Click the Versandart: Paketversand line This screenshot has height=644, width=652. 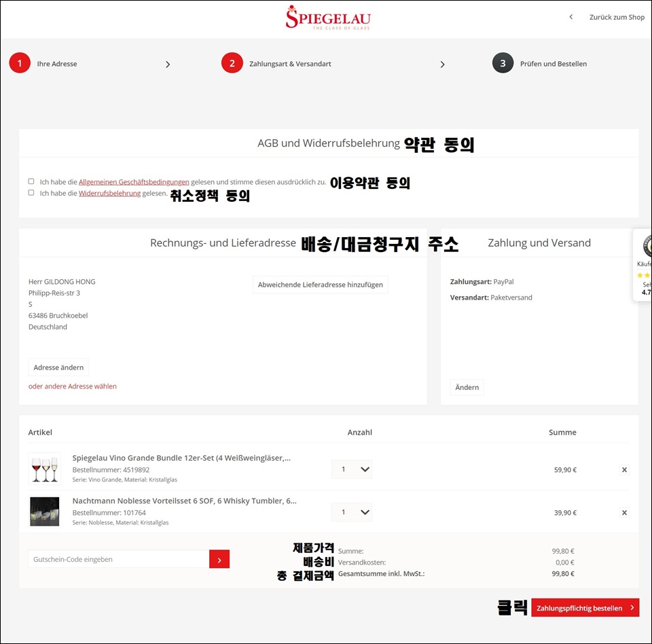pyautogui.click(x=491, y=298)
